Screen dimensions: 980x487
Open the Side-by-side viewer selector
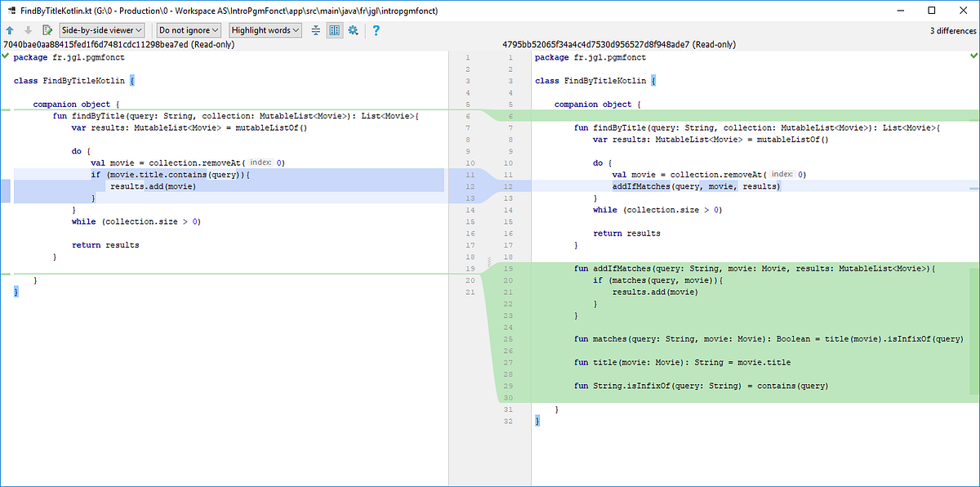pos(100,30)
